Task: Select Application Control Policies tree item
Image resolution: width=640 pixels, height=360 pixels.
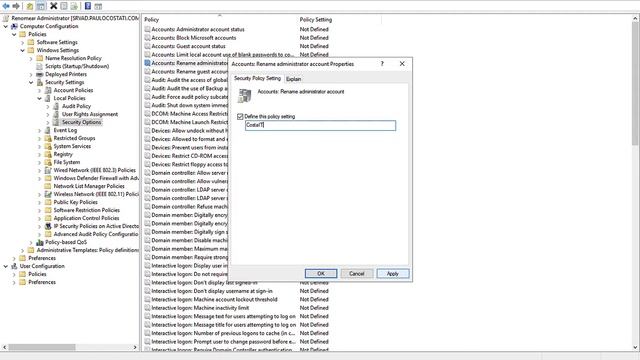Action: [86, 218]
